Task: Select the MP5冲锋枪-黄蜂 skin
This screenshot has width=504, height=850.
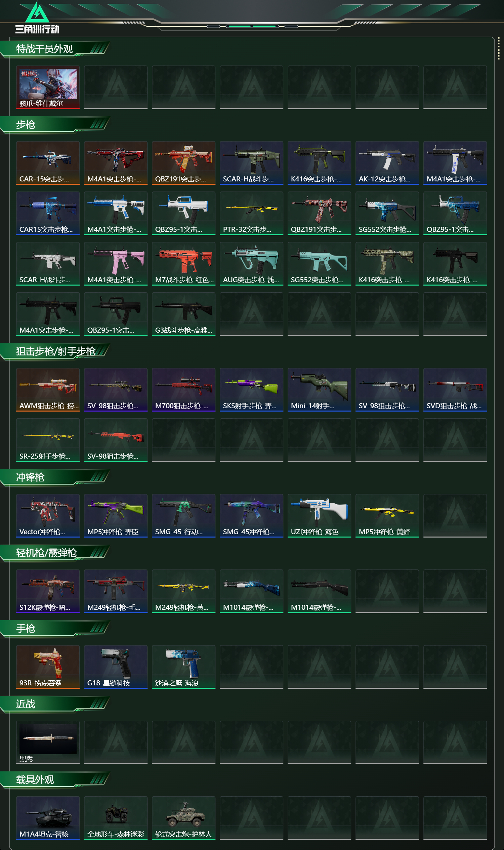Action: pos(387,515)
